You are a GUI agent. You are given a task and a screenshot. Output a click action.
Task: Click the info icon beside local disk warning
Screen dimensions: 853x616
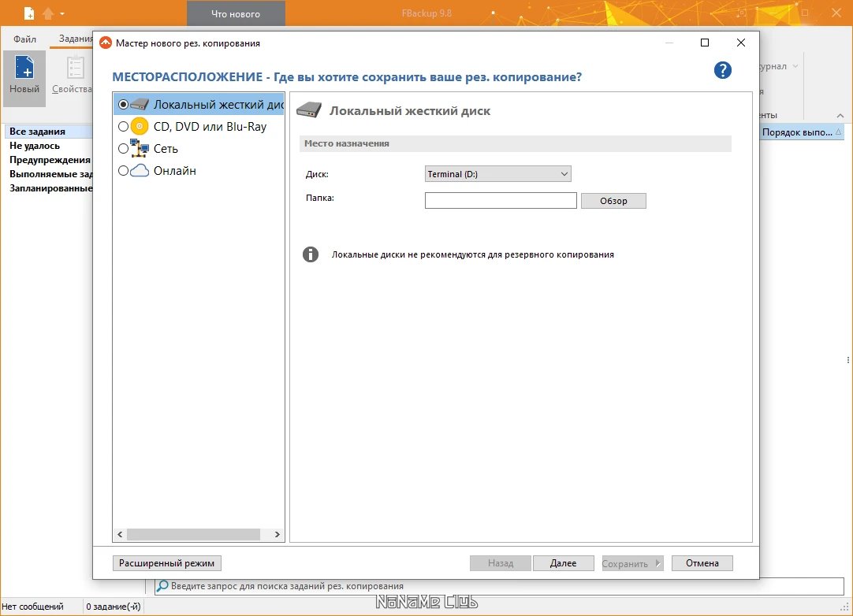[x=311, y=254]
